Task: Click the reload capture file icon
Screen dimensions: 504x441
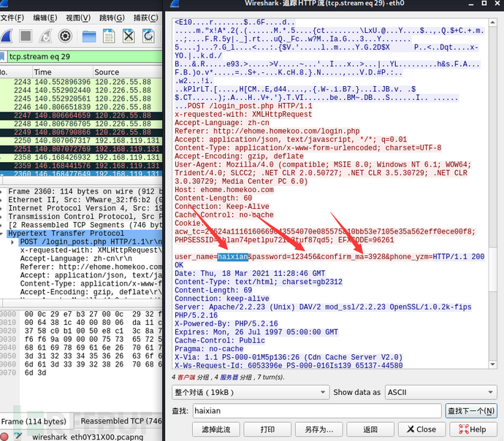Action: (x=148, y=36)
